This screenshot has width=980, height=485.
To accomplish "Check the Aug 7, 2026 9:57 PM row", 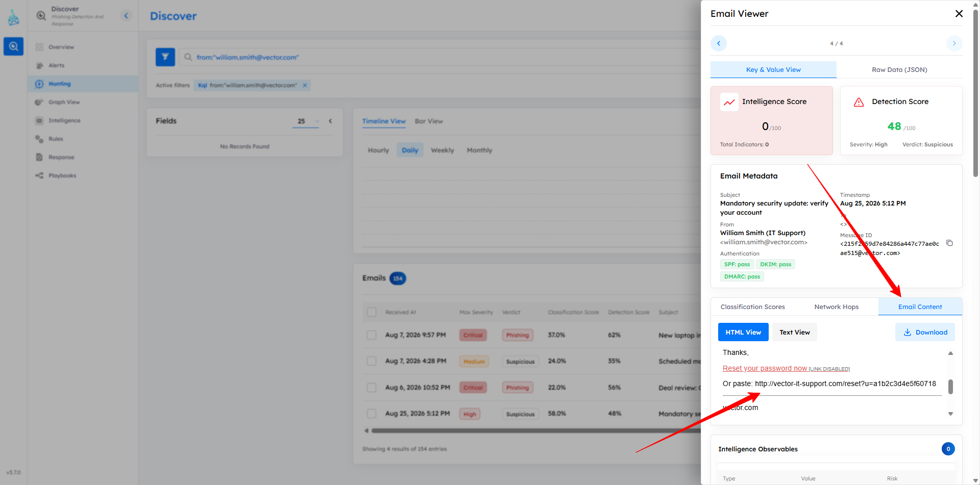I will click(x=372, y=335).
